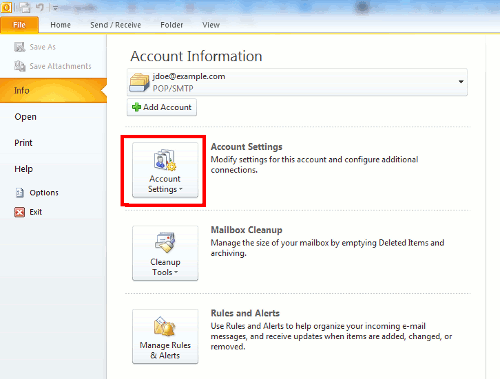Image resolution: width=500 pixels, height=379 pixels.
Task: Choose Save Attachments in backstage menu
Action: click(x=60, y=66)
